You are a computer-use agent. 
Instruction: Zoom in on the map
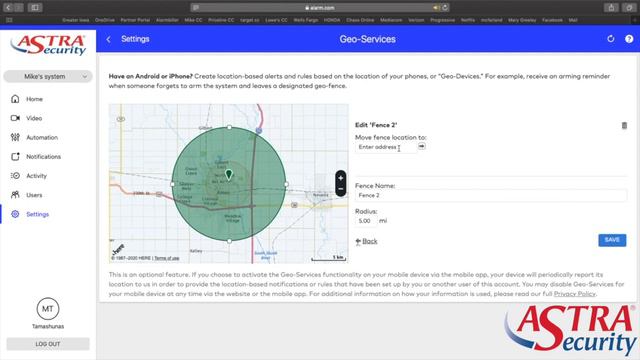click(x=341, y=178)
